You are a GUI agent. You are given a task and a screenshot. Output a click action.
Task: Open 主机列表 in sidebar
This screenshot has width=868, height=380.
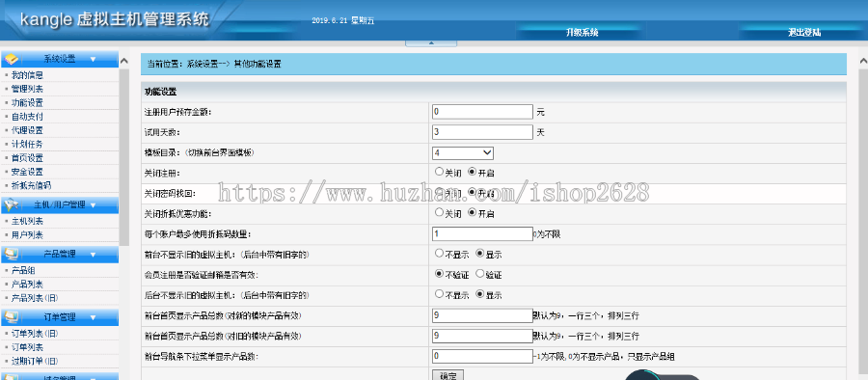(x=27, y=222)
